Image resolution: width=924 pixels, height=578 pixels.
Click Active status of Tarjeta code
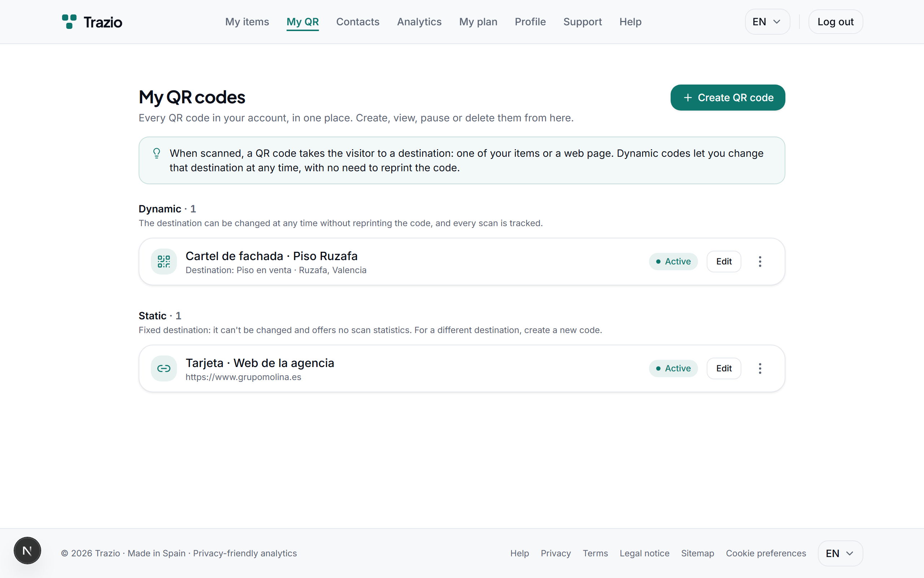point(673,368)
